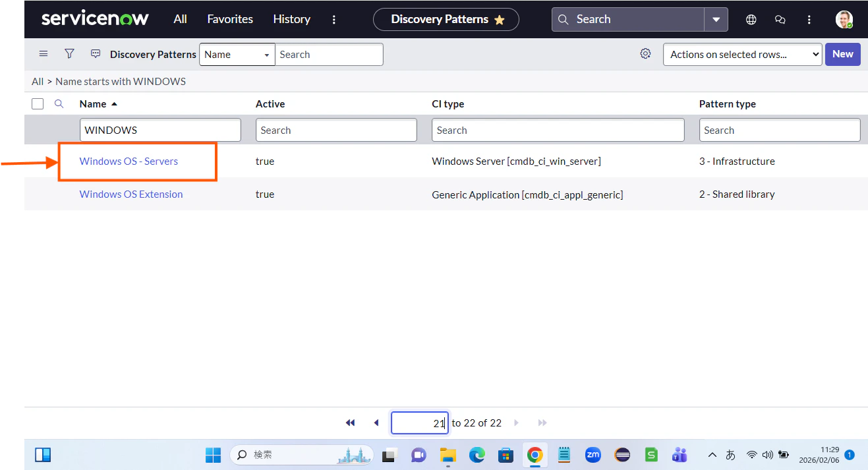Image resolution: width=868 pixels, height=470 pixels.
Task: Open Microsoft Teams from the taskbar
Action: [x=680, y=455]
